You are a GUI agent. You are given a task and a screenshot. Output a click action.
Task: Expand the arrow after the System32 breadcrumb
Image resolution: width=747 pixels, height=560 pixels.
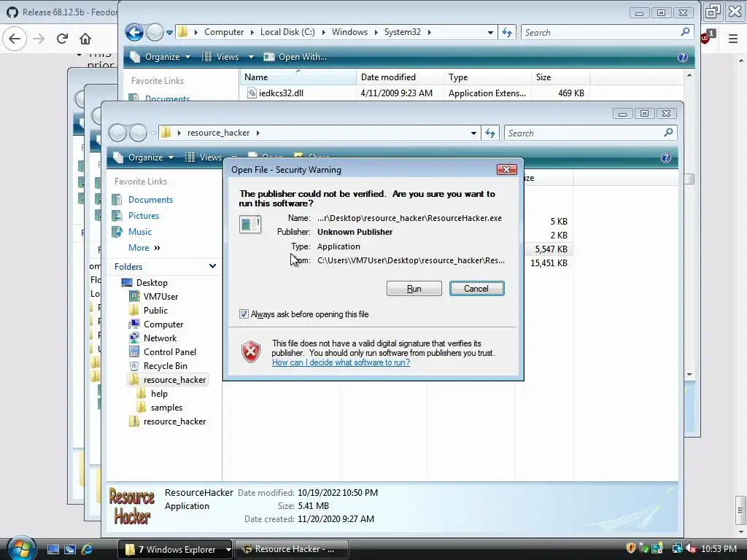coord(429,32)
